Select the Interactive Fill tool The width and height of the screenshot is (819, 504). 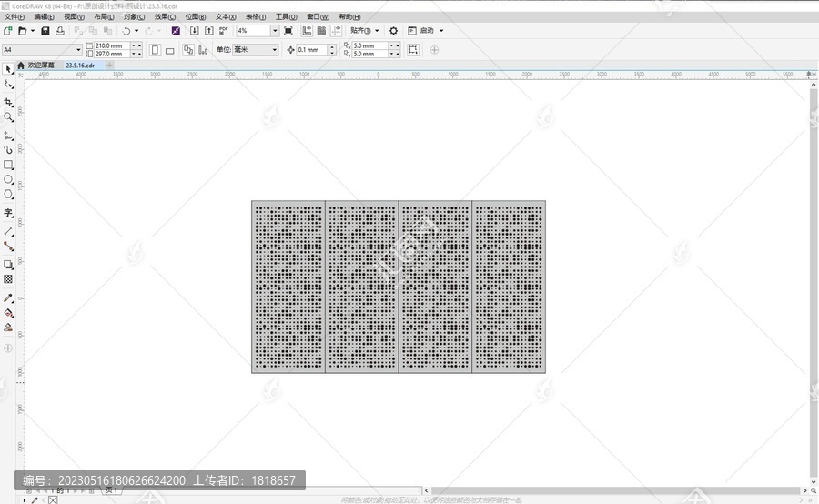coord(8,313)
